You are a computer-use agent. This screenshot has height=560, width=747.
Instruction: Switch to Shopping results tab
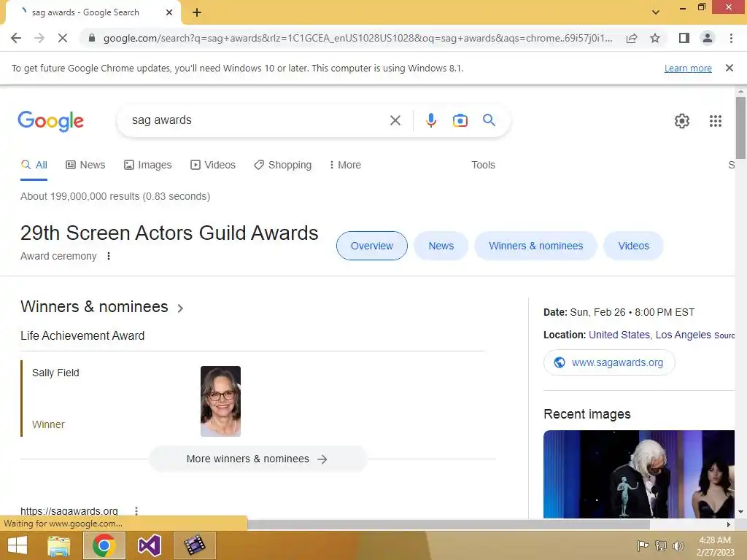(282, 166)
